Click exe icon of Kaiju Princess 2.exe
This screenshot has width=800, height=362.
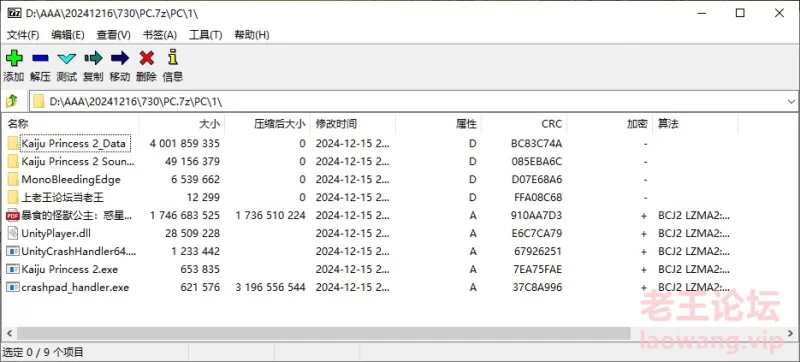click(13, 269)
